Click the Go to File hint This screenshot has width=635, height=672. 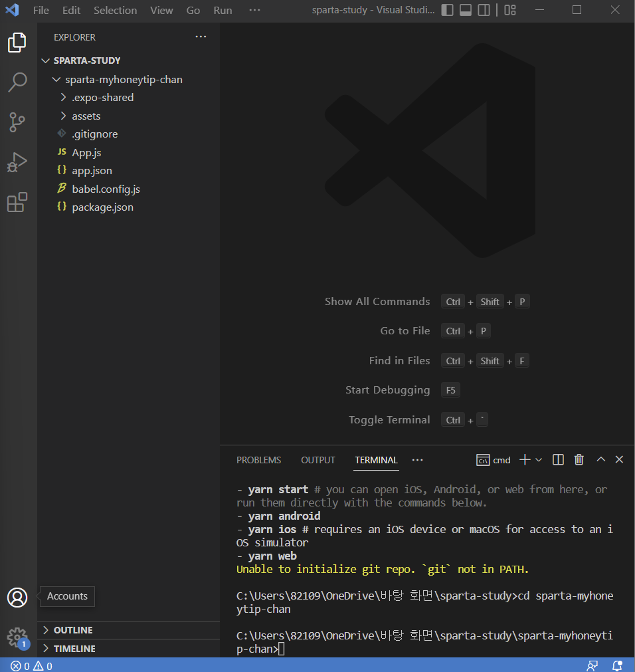pos(405,331)
